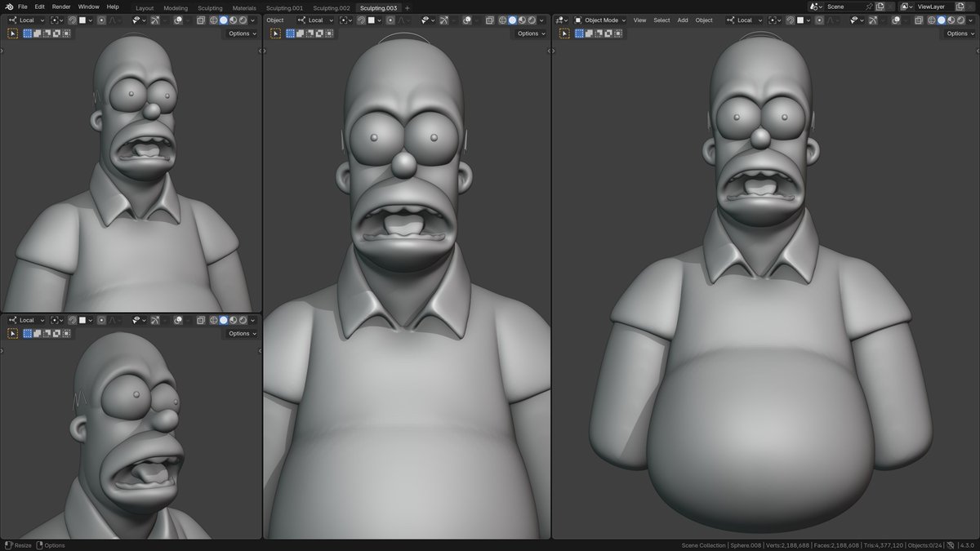Switch to the Sculpting.001 workspace tab

coord(284,7)
